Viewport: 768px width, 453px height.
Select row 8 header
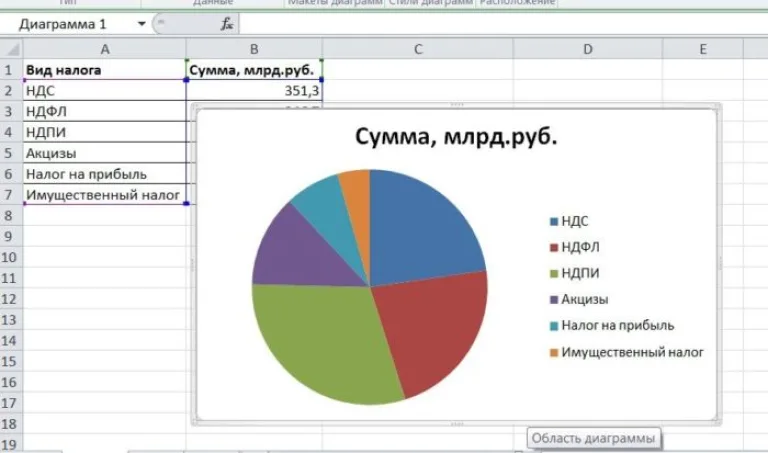click(x=9, y=216)
